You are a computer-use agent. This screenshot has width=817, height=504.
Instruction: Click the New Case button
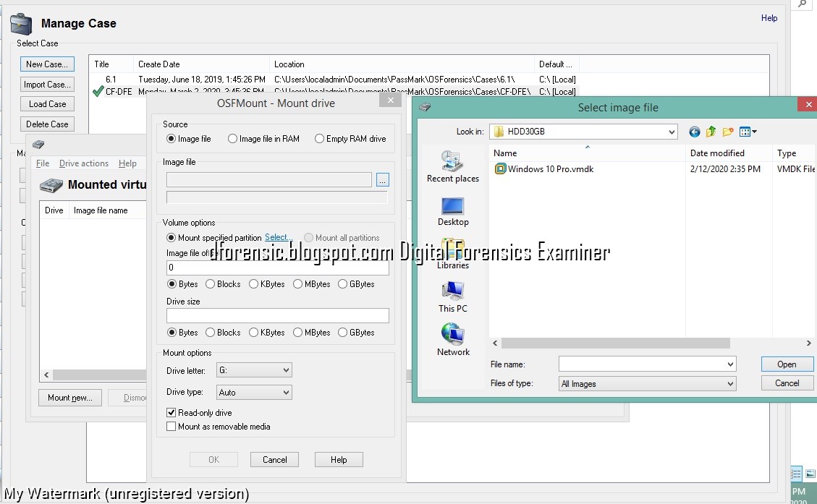[x=46, y=64]
